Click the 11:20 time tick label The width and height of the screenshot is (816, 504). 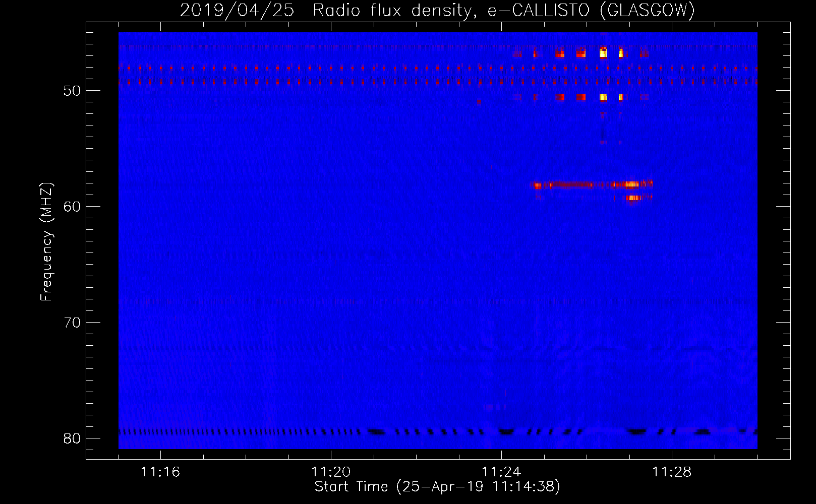point(331,472)
